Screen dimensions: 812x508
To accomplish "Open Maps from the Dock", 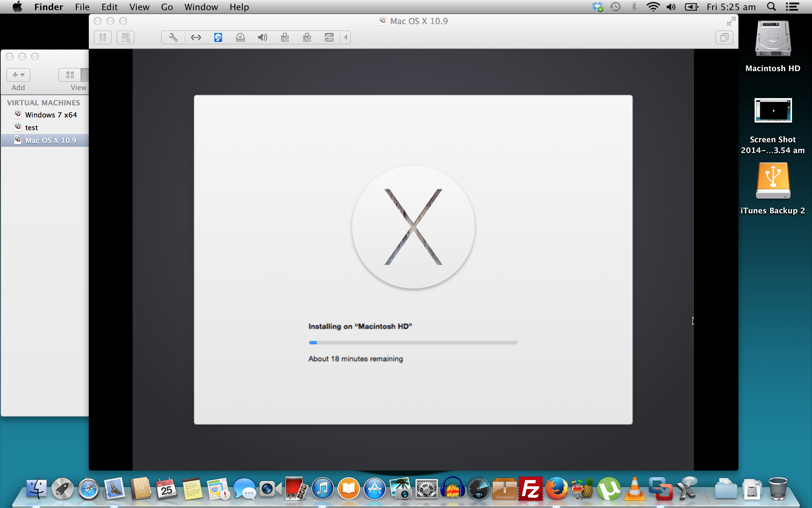I will point(219,489).
